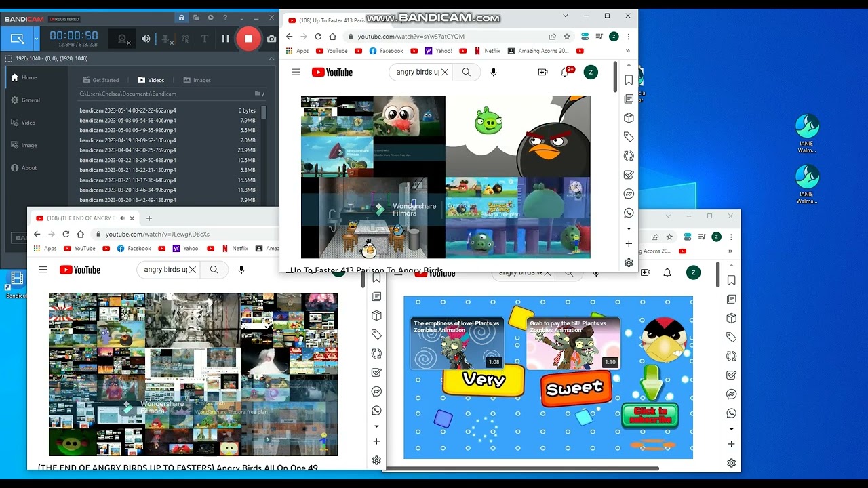
Task: Open Bandicam output folder icon
Action: [196, 18]
